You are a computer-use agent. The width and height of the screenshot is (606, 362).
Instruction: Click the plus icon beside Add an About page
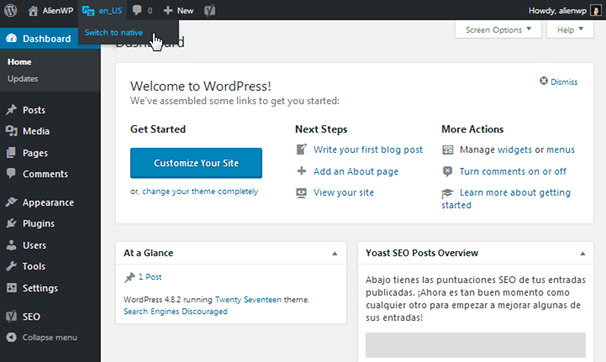pyautogui.click(x=301, y=171)
